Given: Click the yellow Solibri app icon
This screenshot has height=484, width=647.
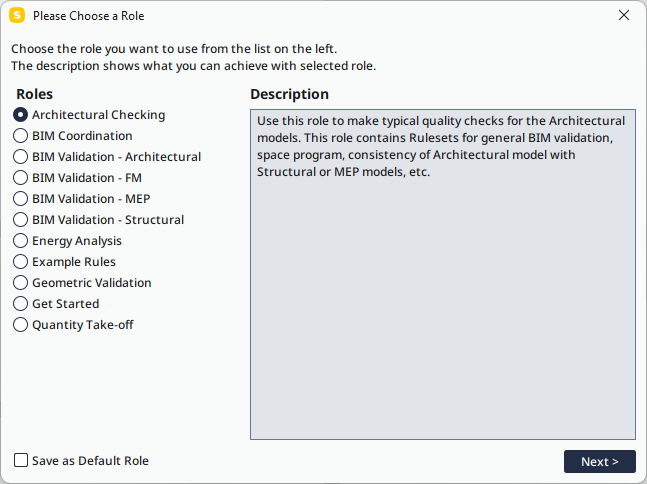Looking at the screenshot, I should coord(17,15).
